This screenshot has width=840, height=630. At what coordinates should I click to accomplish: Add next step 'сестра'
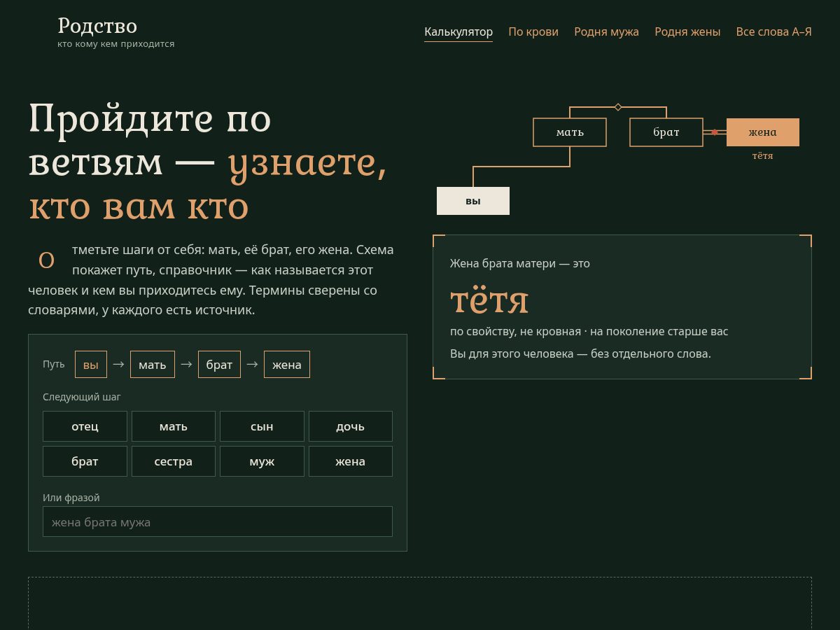click(x=174, y=461)
